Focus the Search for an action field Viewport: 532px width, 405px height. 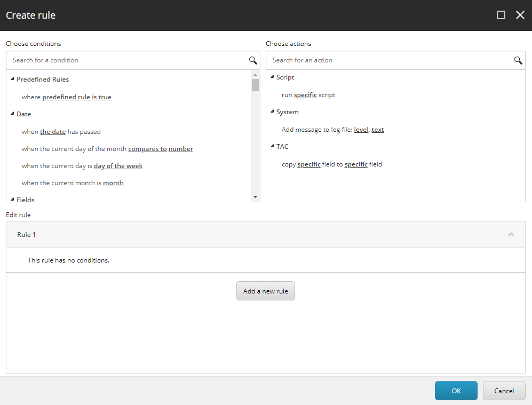click(x=390, y=60)
